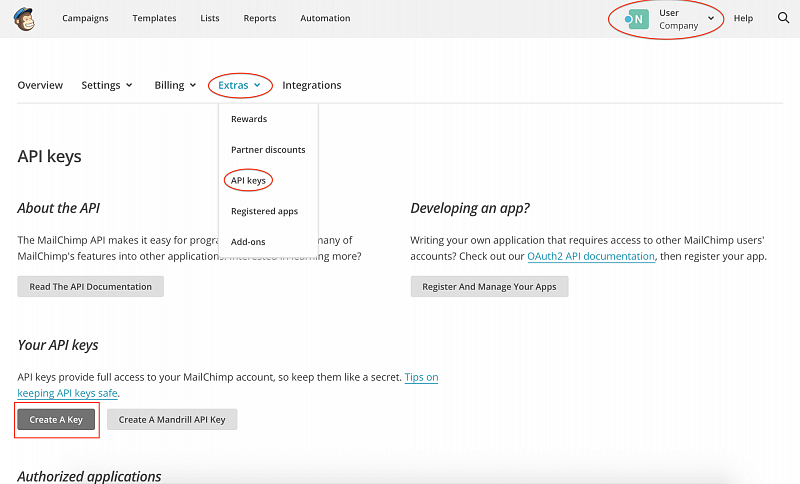This screenshot has height=484, width=800.
Task: Go to the Lists page
Action: (210, 18)
